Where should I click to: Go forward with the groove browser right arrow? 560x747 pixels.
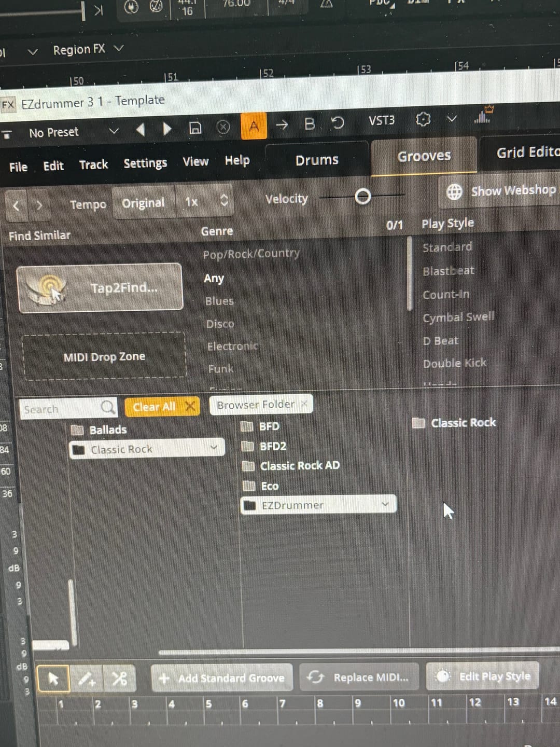39,205
